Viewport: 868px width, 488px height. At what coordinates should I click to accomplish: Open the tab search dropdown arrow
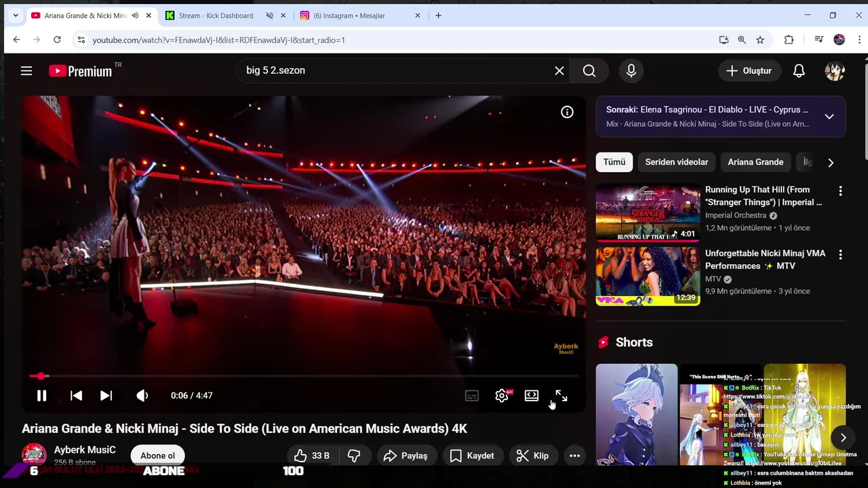(x=16, y=15)
